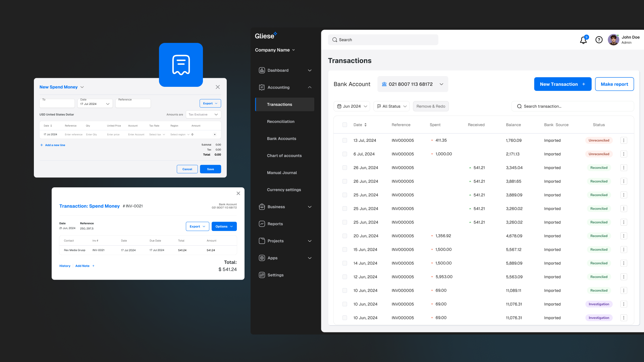The height and width of the screenshot is (362, 644).
Task: Open row menu for 6 Jul, 2024
Action: pos(624,154)
